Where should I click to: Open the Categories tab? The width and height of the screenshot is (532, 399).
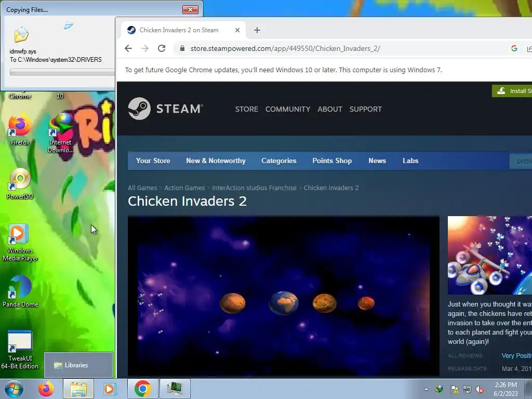(x=279, y=161)
